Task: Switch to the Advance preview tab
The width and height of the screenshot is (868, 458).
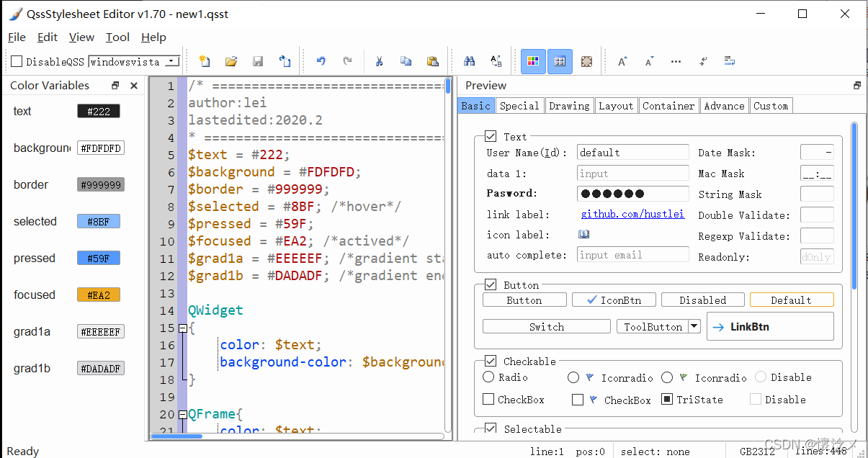Action: [x=725, y=106]
